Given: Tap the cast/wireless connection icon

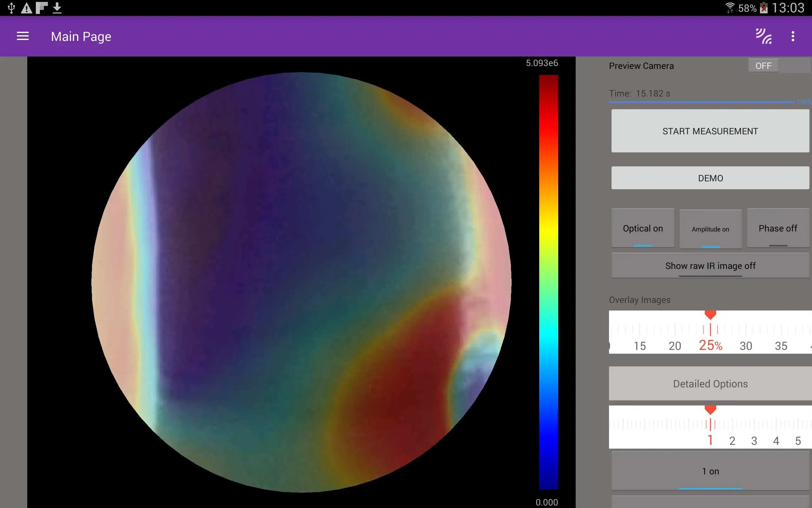Looking at the screenshot, I should [763, 36].
